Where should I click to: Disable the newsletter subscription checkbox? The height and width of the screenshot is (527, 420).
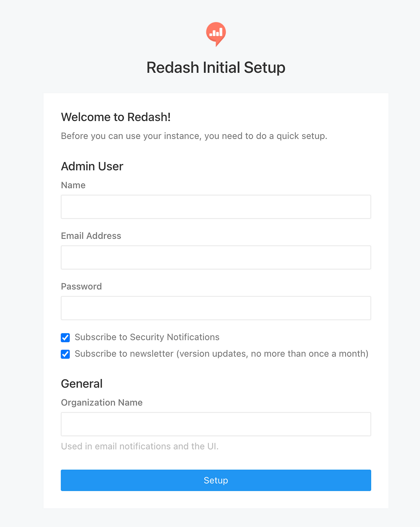[x=65, y=354]
